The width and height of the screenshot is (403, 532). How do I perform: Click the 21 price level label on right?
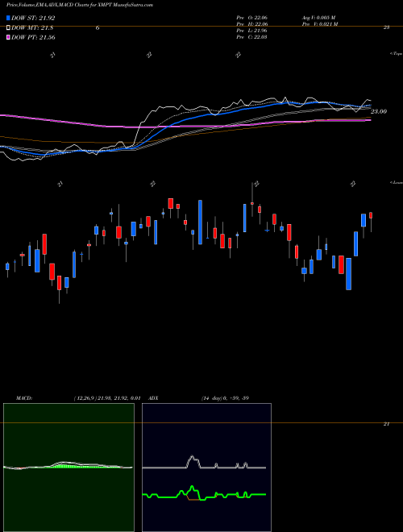point(386,424)
